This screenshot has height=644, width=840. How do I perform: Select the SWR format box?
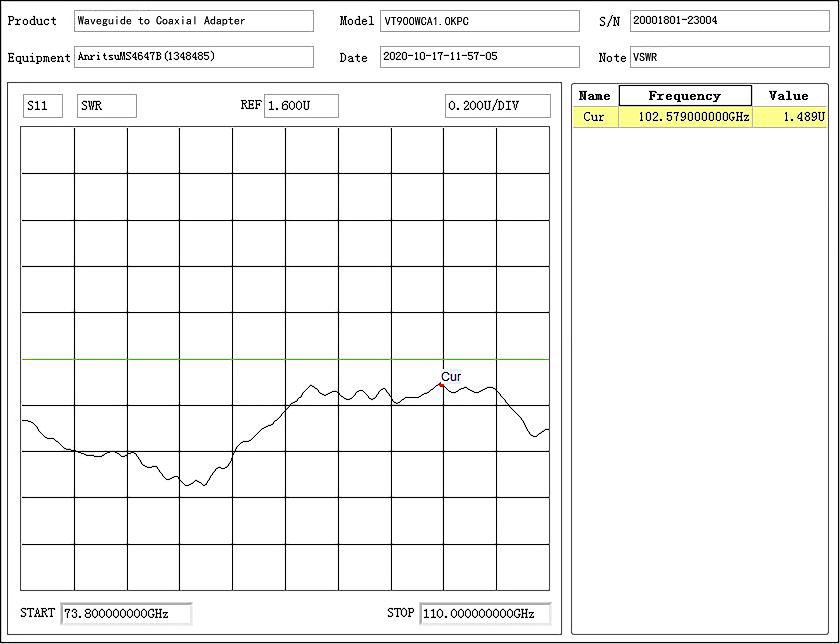coord(107,106)
